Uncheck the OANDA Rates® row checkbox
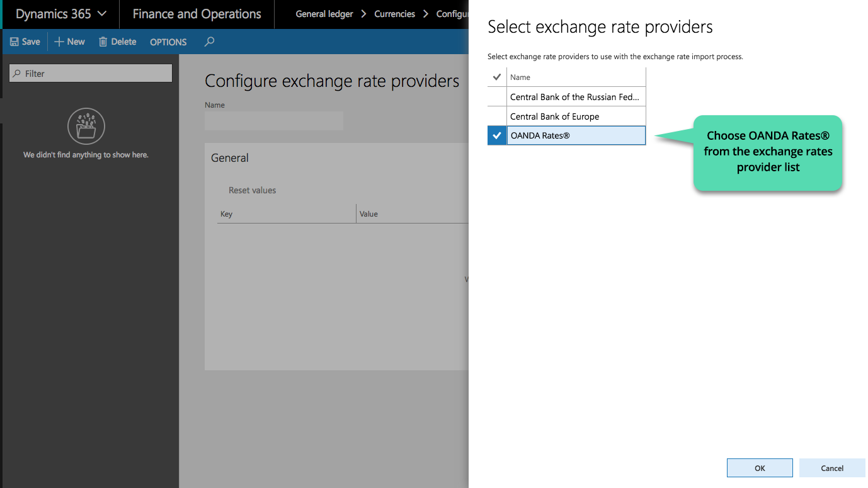Viewport: 868px width, 488px height. coord(497,135)
